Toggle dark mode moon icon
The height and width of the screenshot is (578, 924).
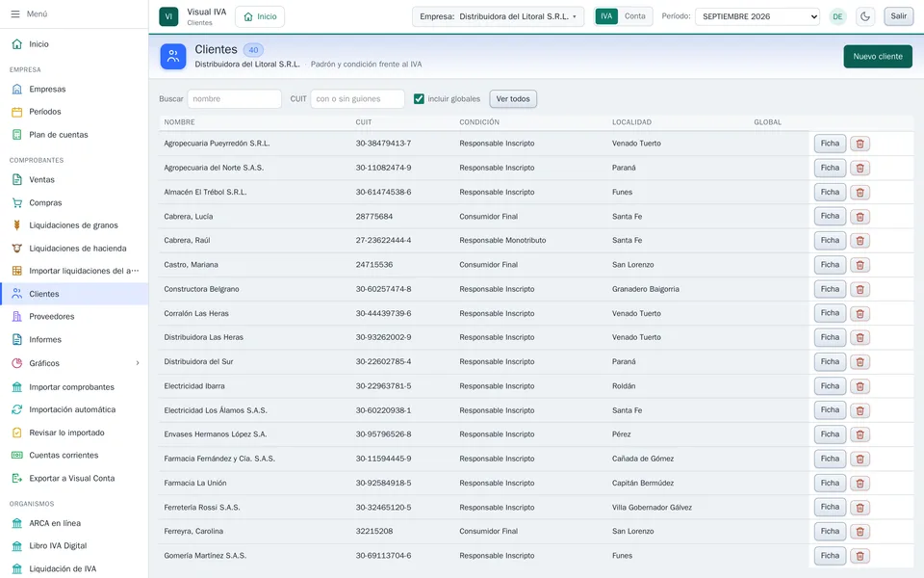click(x=865, y=16)
